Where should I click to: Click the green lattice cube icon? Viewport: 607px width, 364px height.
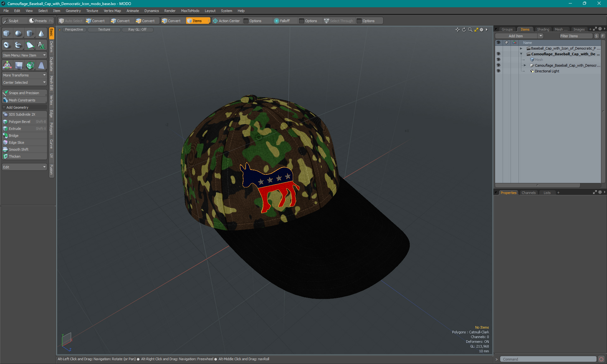pos(30,65)
